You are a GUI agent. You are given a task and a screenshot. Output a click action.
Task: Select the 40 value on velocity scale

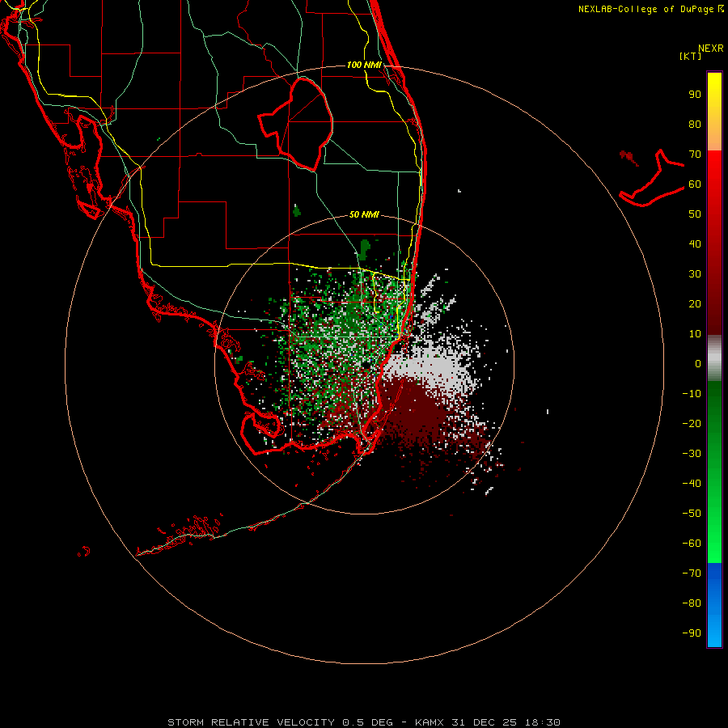695,243
